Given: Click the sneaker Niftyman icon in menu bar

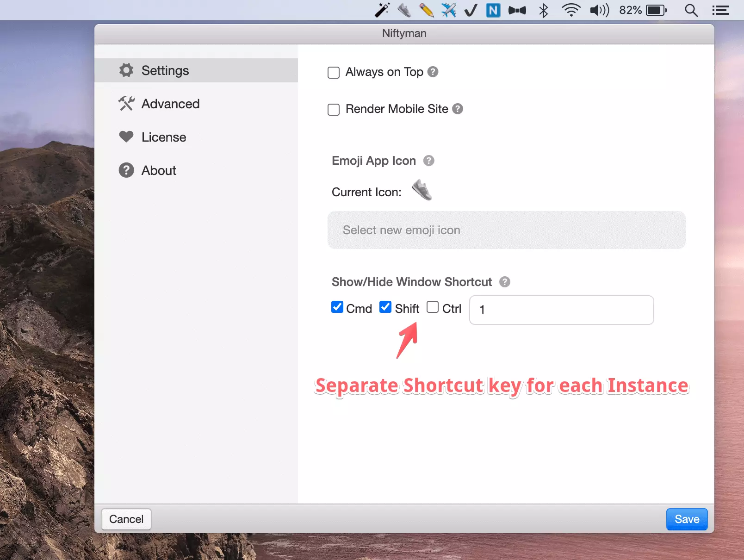Looking at the screenshot, I should coord(404,10).
